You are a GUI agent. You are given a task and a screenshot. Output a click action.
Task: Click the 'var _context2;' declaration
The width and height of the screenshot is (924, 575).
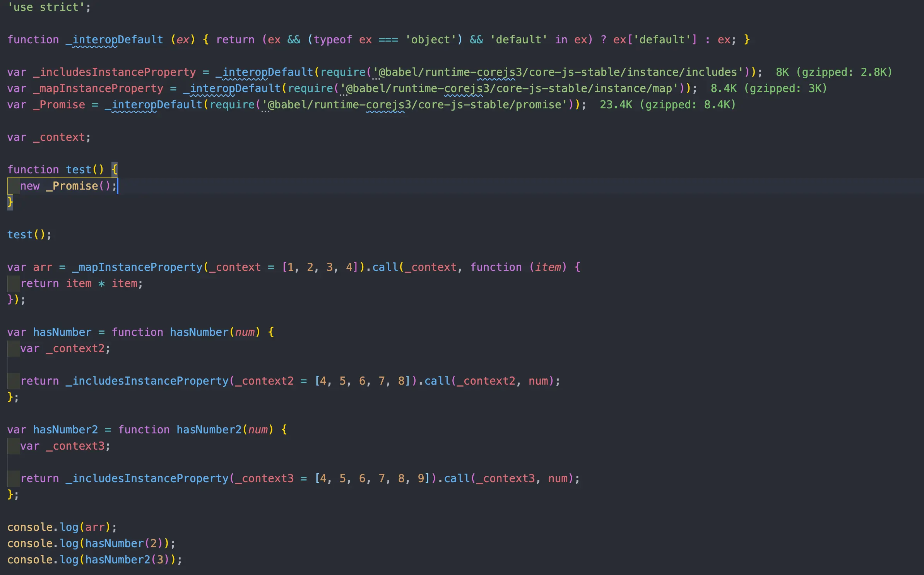(65, 349)
